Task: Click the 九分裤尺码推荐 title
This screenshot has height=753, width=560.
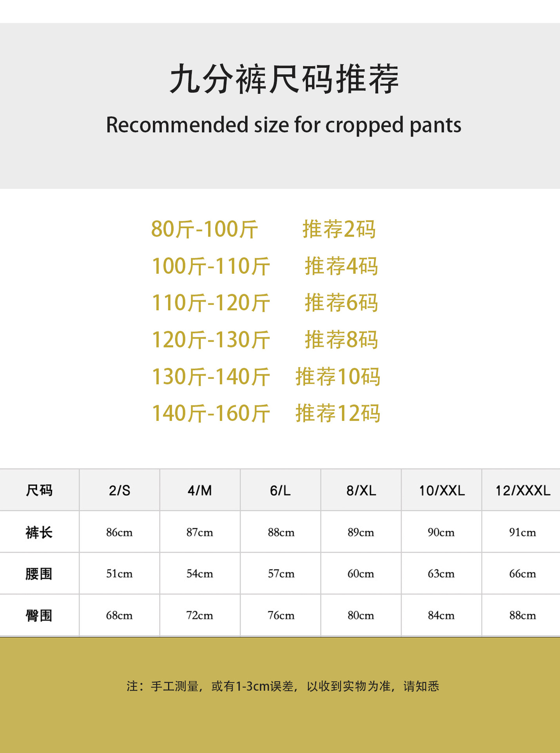Action: (284, 80)
